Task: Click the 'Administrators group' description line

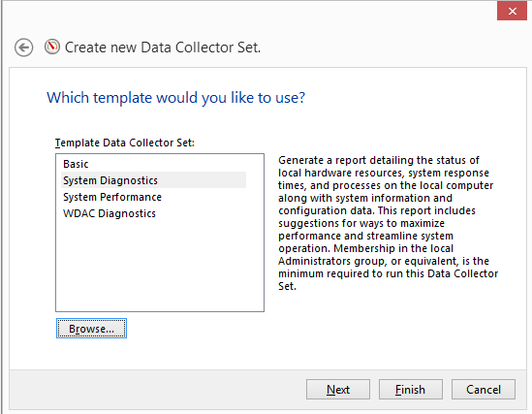Action: point(384,261)
